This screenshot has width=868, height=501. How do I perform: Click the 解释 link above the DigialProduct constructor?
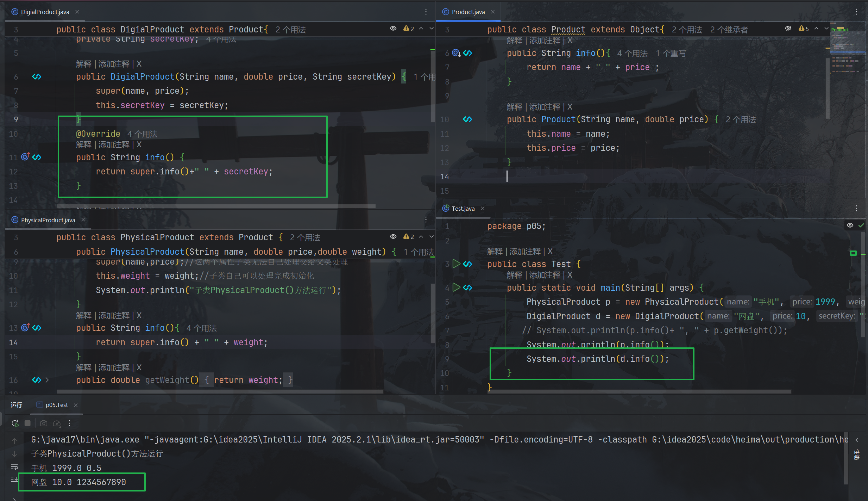84,64
